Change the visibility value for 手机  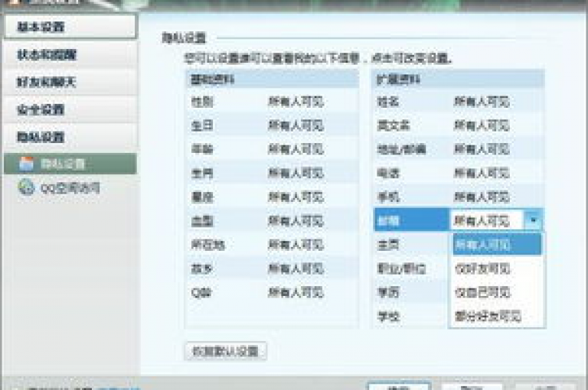(x=482, y=197)
